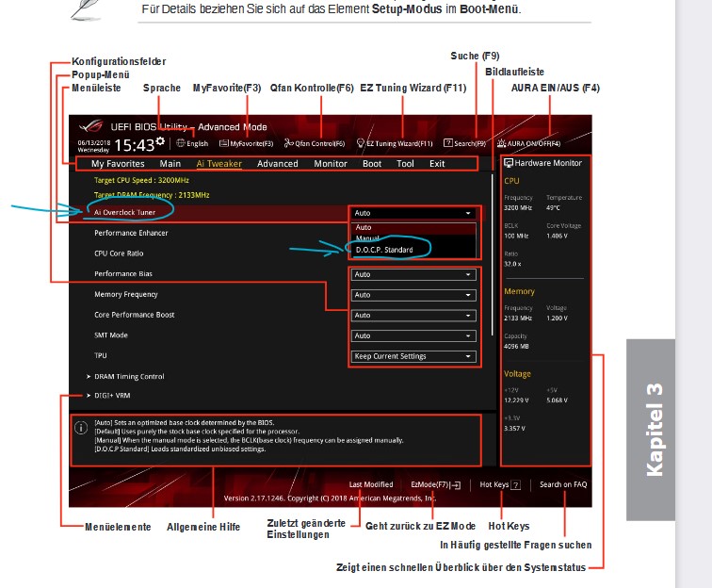The image size is (712, 588).
Task: Open the Memory Frequency dropdown
Action: point(413,295)
